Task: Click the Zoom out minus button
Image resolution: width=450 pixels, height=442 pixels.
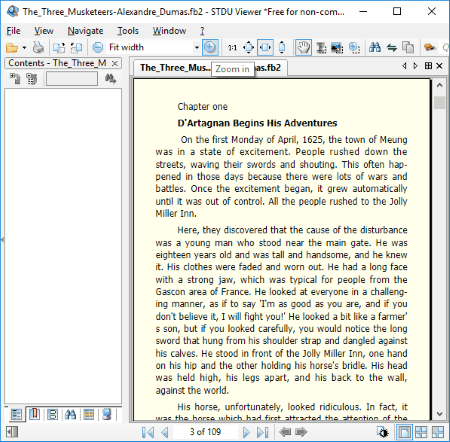Action: (x=98, y=48)
